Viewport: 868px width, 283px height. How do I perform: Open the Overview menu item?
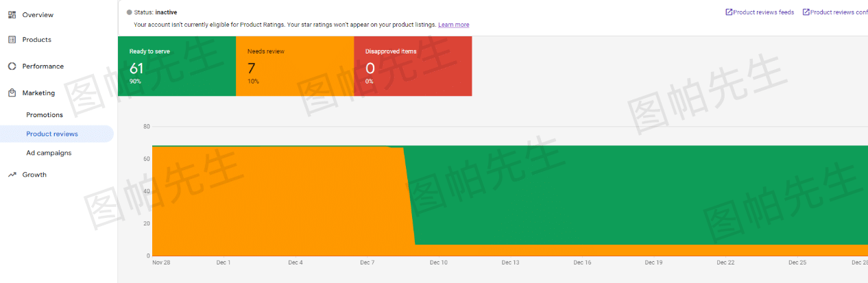click(x=38, y=14)
